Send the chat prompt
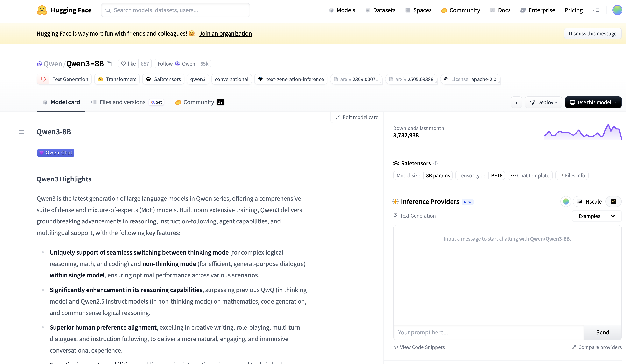This screenshot has height=364, width=626. click(603, 332)
